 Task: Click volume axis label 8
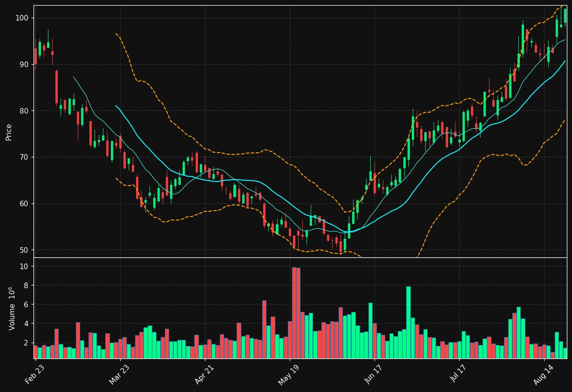tap(27, 285)
